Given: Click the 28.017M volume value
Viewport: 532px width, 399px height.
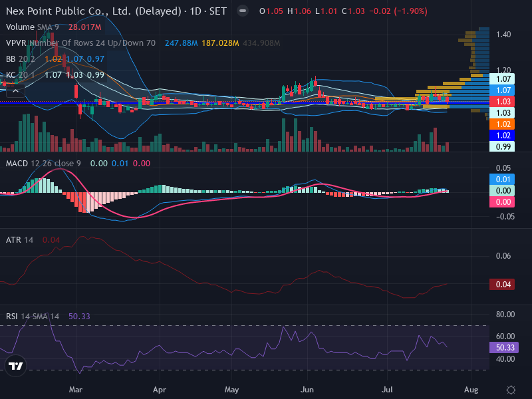Looking at the screenshot, I should coord(85,27).
